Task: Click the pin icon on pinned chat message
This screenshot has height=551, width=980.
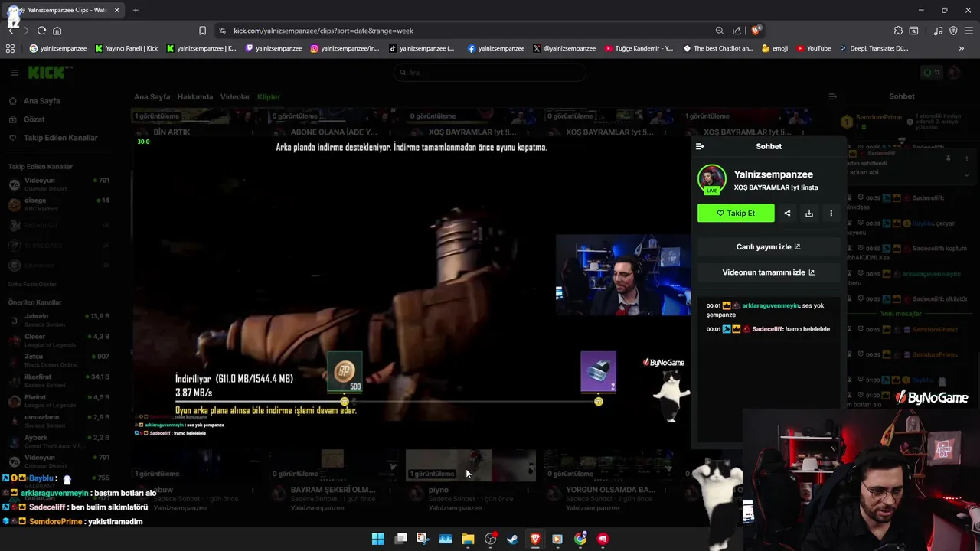Action: coord(948,159)
